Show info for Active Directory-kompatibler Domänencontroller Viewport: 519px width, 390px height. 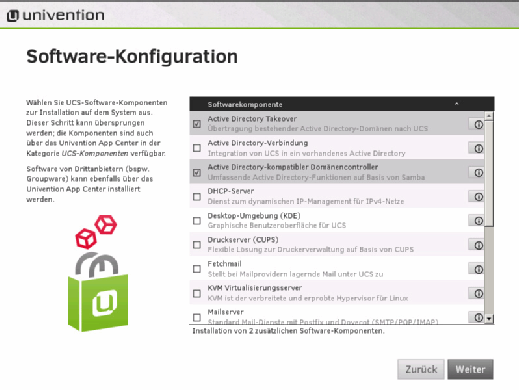(477, 173)
